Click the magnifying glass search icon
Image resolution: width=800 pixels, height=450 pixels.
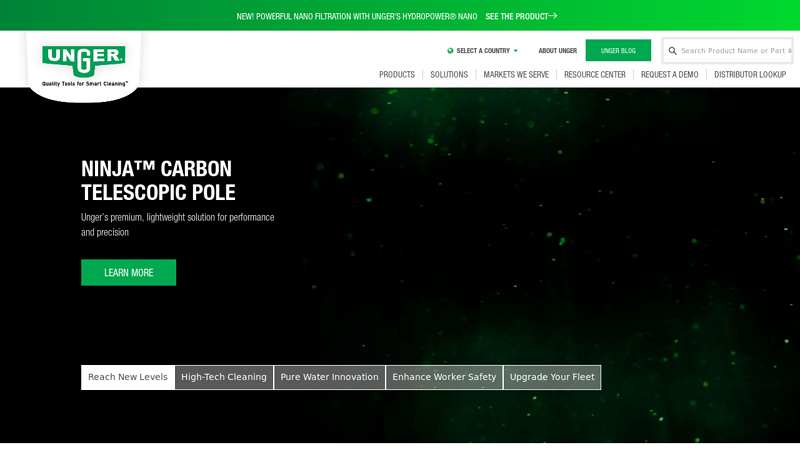(673, 51)
